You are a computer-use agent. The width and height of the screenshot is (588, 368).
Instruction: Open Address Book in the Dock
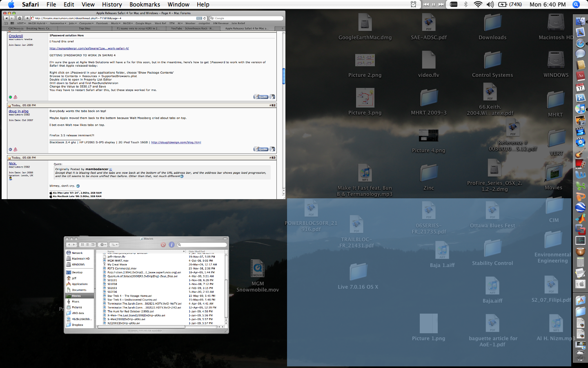click(x=580, y=65)
